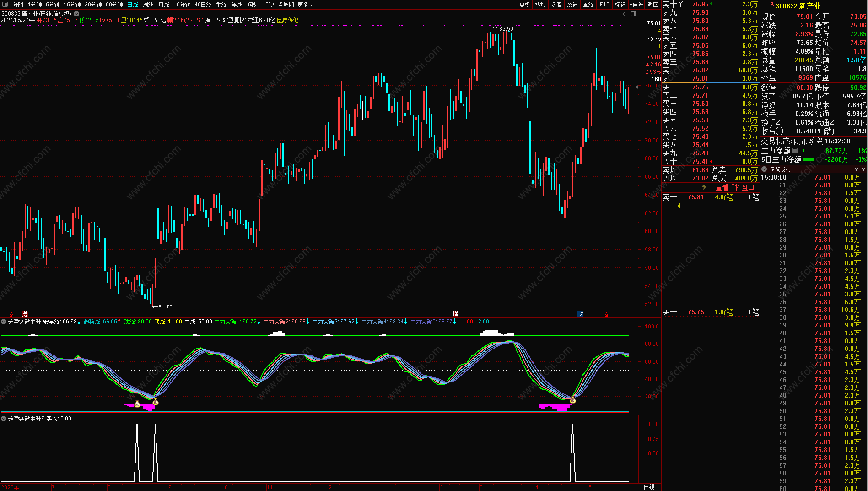868x491 pixels.
Task: Select the 15分钟 period tab
Action: (72, 5)
